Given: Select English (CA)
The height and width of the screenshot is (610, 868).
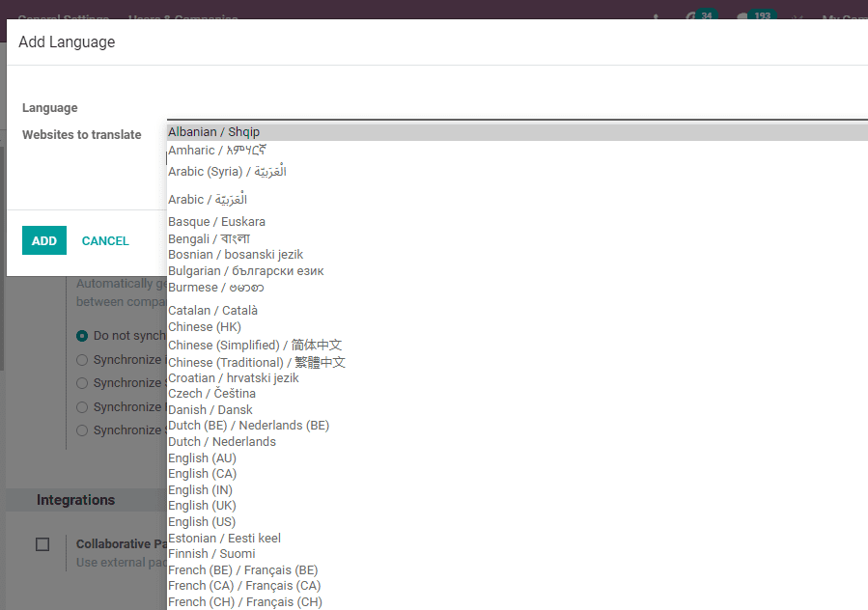Looking at the screenshot, I should click(518, 474).
